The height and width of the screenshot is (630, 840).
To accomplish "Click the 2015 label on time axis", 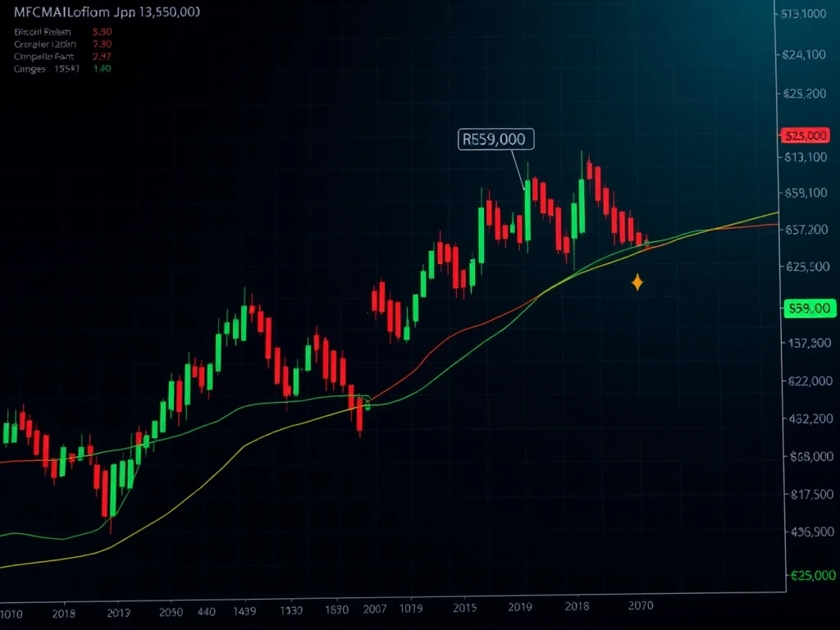I will [465, 610].
